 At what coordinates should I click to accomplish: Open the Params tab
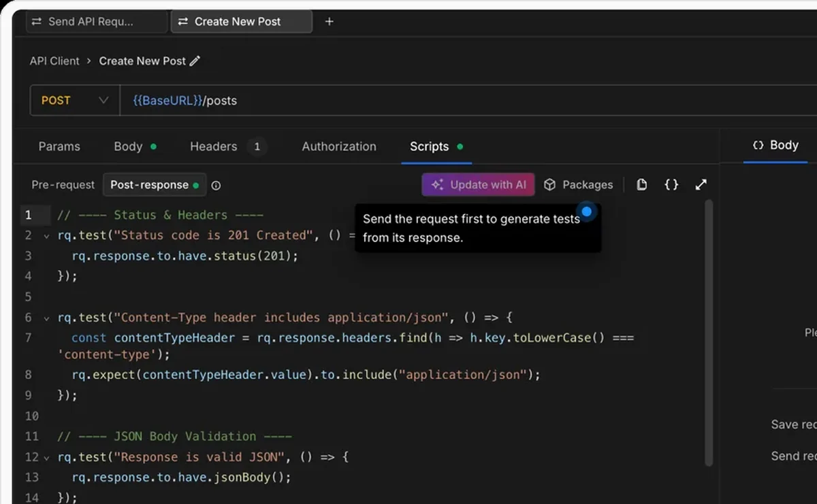click(x=59, y=146)
